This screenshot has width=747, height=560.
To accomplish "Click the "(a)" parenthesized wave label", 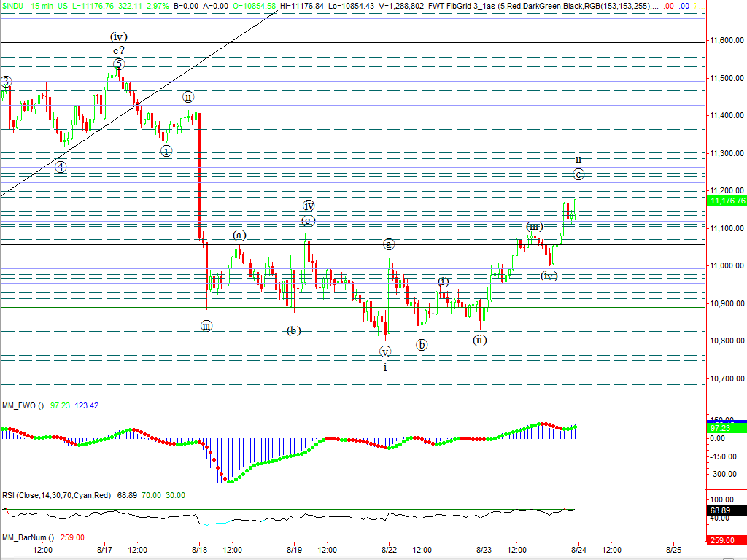I will [x=239, y=236].
